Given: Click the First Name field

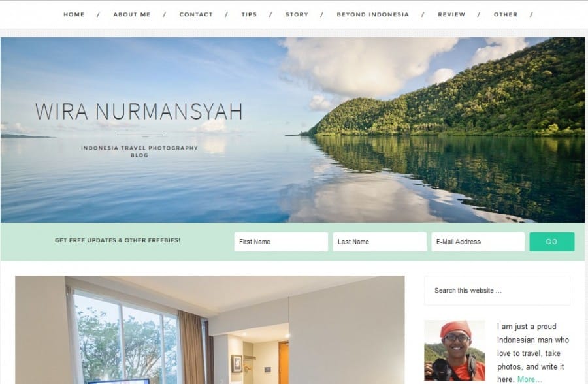Looking at the screenshot, I should coord(281,242).
